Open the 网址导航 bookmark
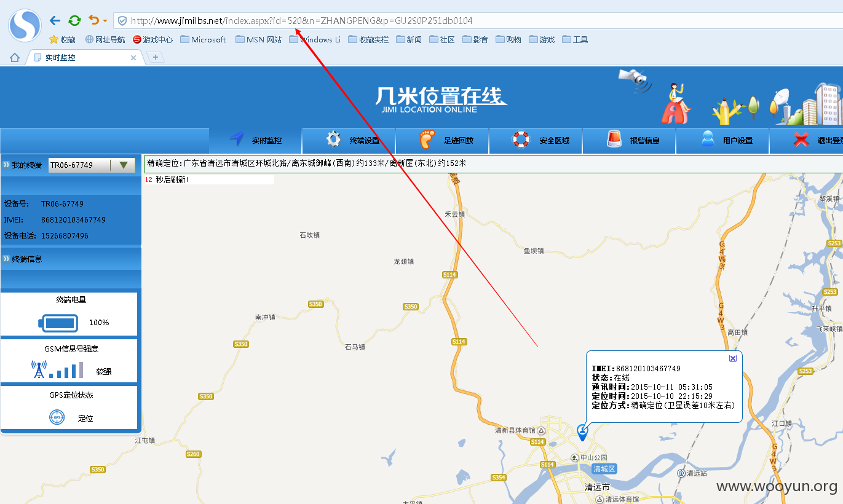843x504 pixels. [105, 39]
